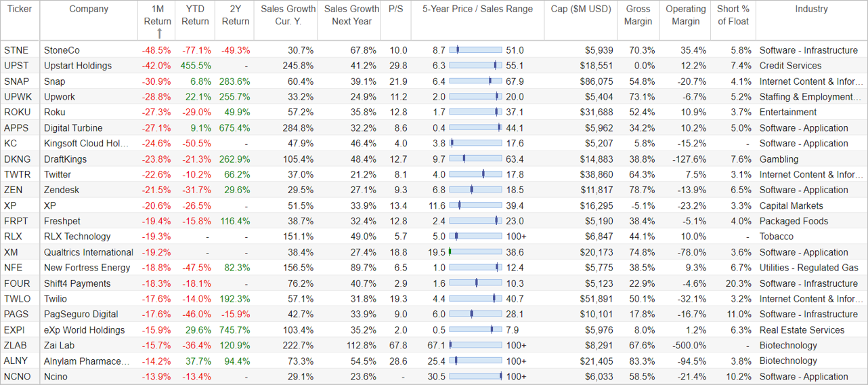This screenshot has width=868, height=385.
Task: Click Digital Turbine's 675.4% 2Y return
Action: click(x=234, y=128)
